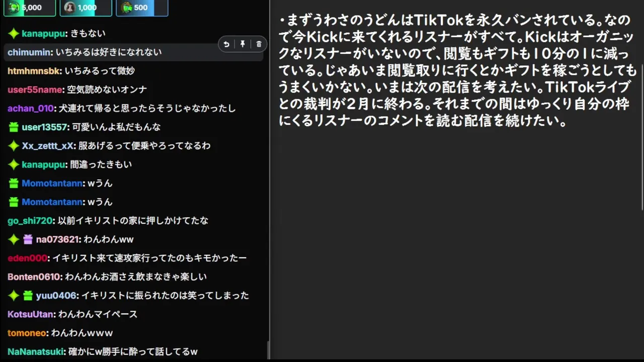Click the orange username tomoneo
Image resolution: width=644 pixels, height=362 pixels.
coord(28,333)
